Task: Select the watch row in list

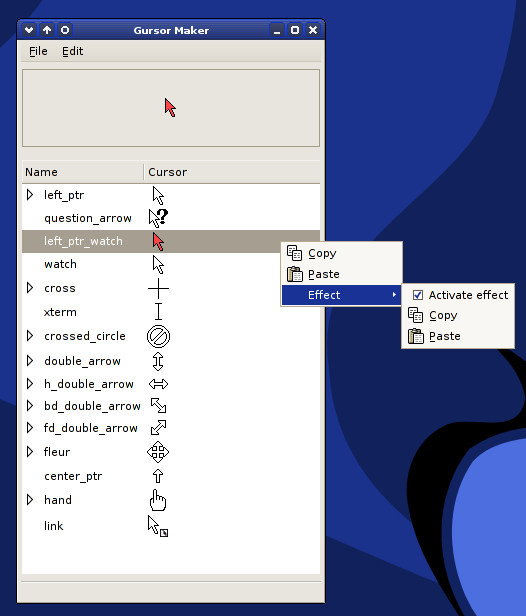Action: [171, 264]
